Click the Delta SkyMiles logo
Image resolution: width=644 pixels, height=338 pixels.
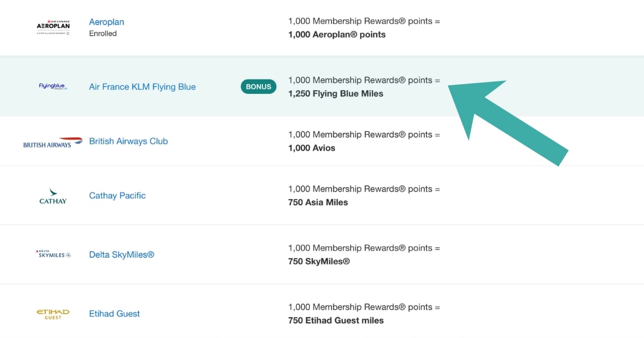point(53,254)
